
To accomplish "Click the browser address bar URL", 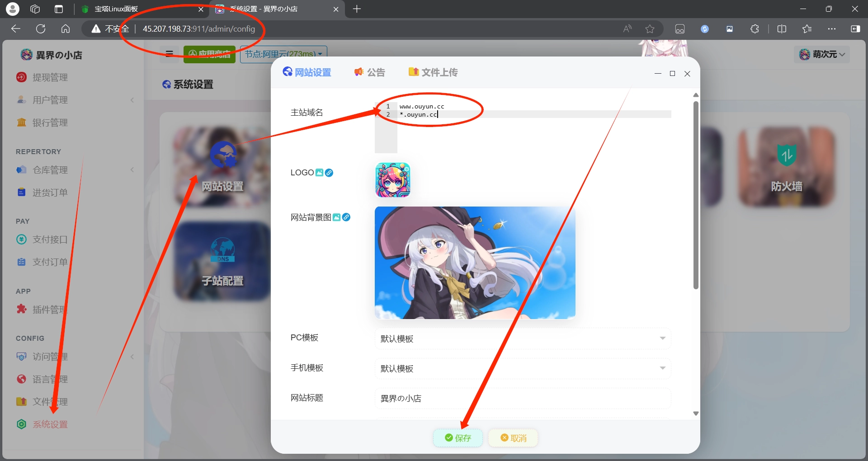I will pos(199,29).
